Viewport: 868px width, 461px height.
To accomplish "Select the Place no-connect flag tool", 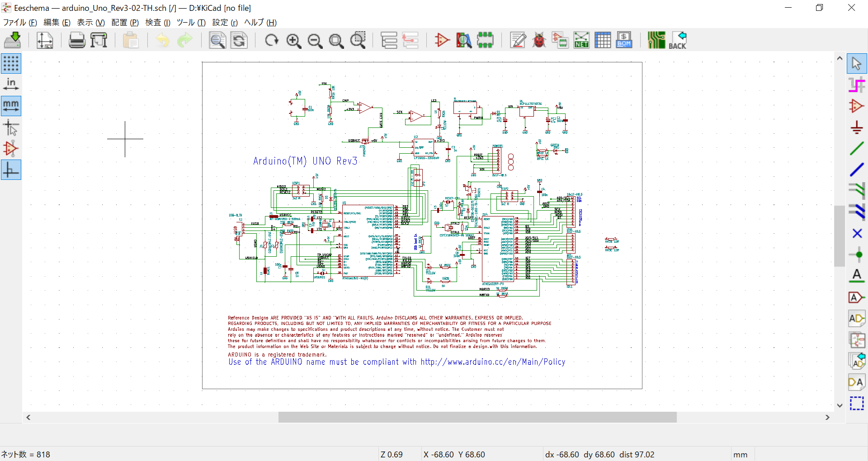I will click(857, 234).
